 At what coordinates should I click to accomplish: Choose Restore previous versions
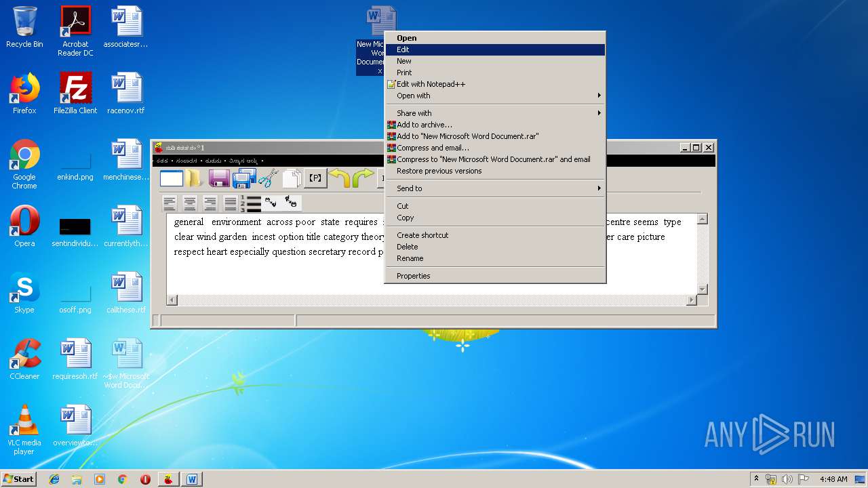pos(495,171)
